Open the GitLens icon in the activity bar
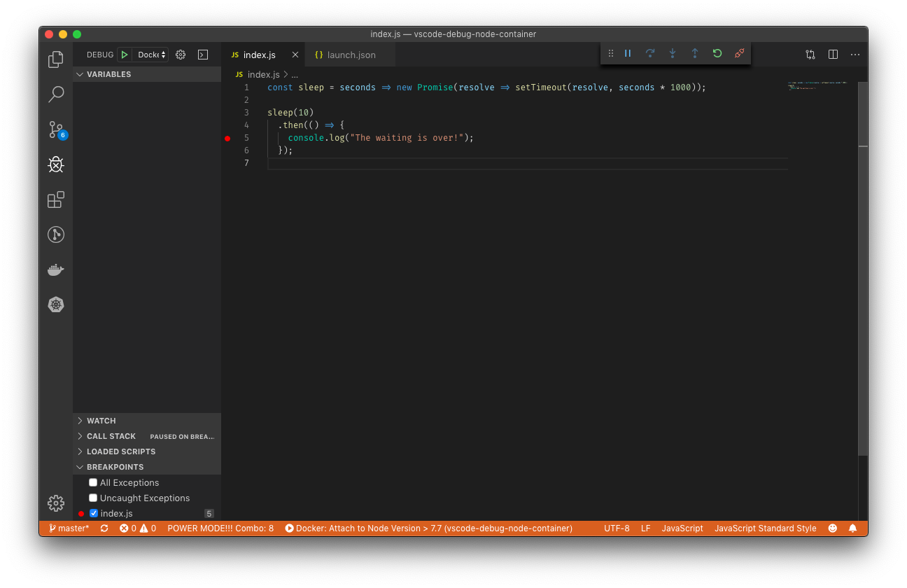Viewport: 907px width, 588px height. (x=56, y=234)
